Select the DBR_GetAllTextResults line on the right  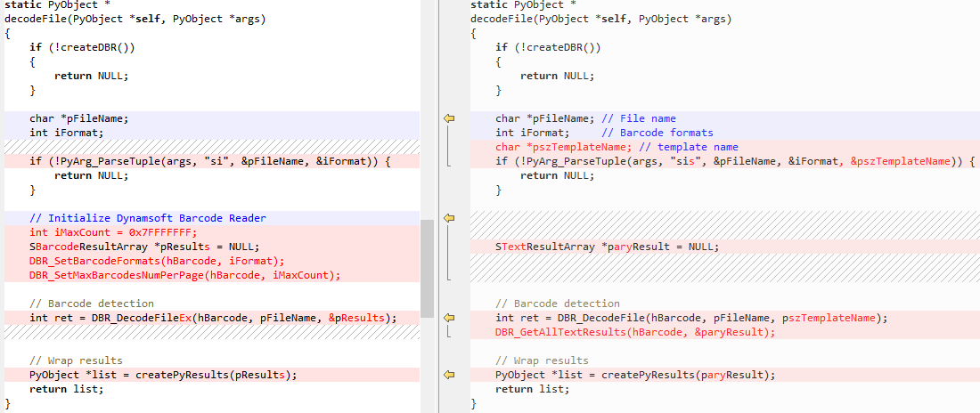(635, 332)
